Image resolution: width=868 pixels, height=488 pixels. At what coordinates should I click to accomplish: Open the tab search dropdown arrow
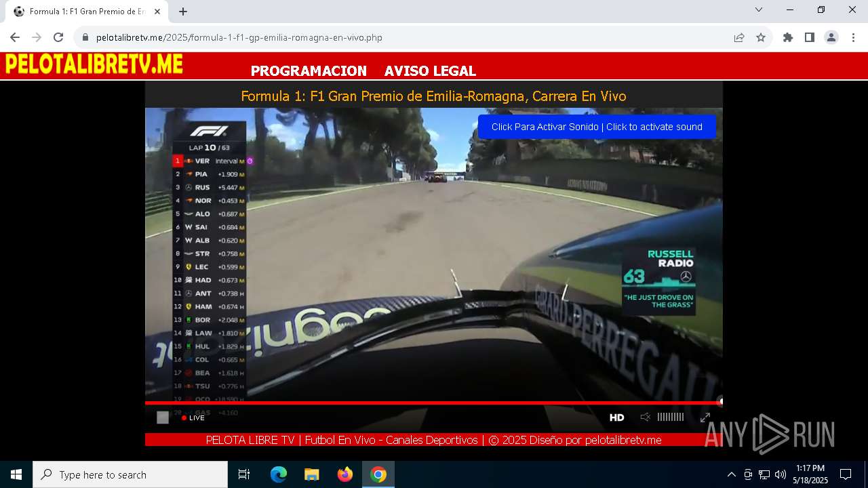coord(759,9)
